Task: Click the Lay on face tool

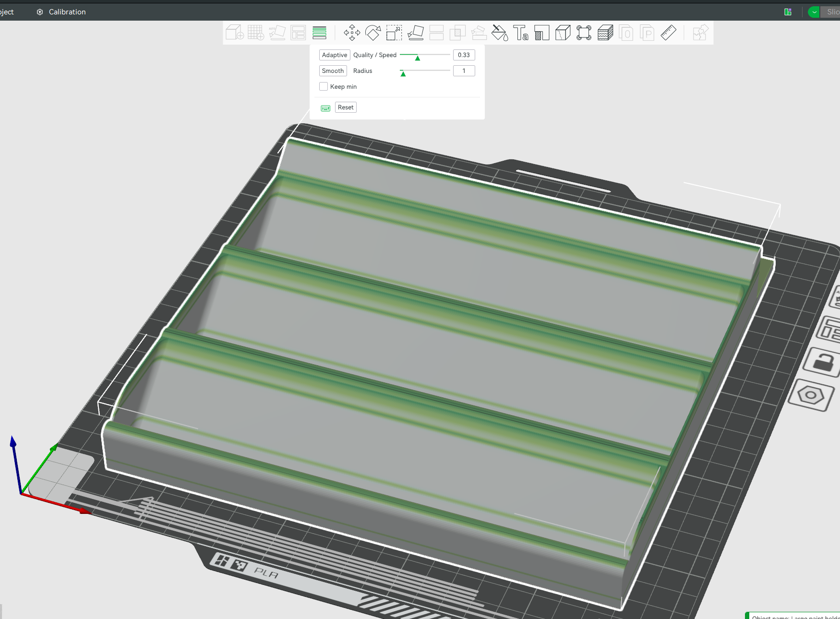Action: (x=415, y=33)
